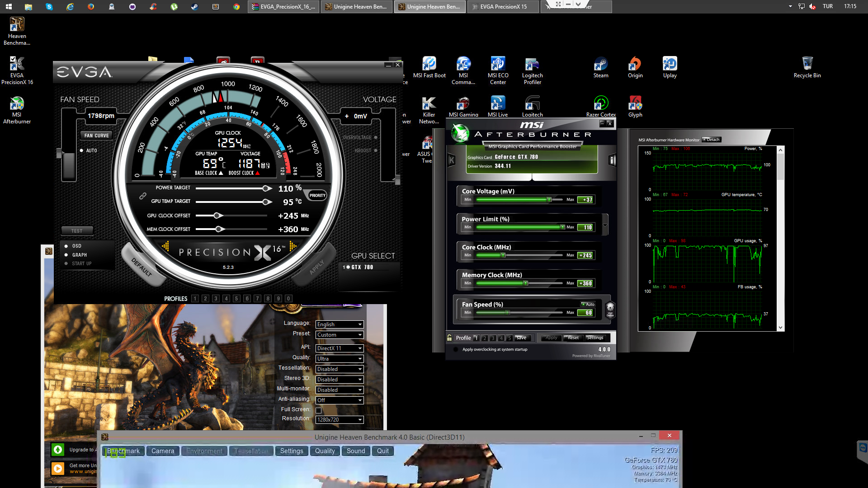Toggle Apply overclocking at system startup
Screen dimensions: 868x488
point(456,349)
